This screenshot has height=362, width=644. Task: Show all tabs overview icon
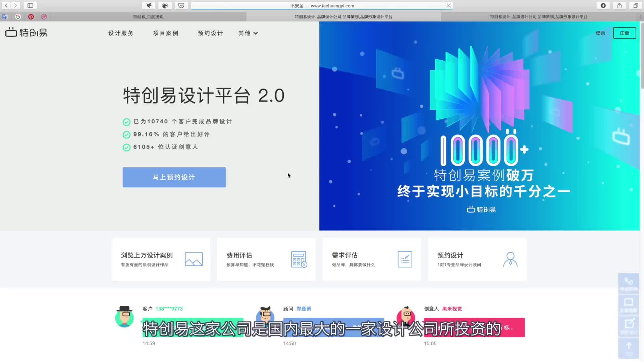point(635,5)
